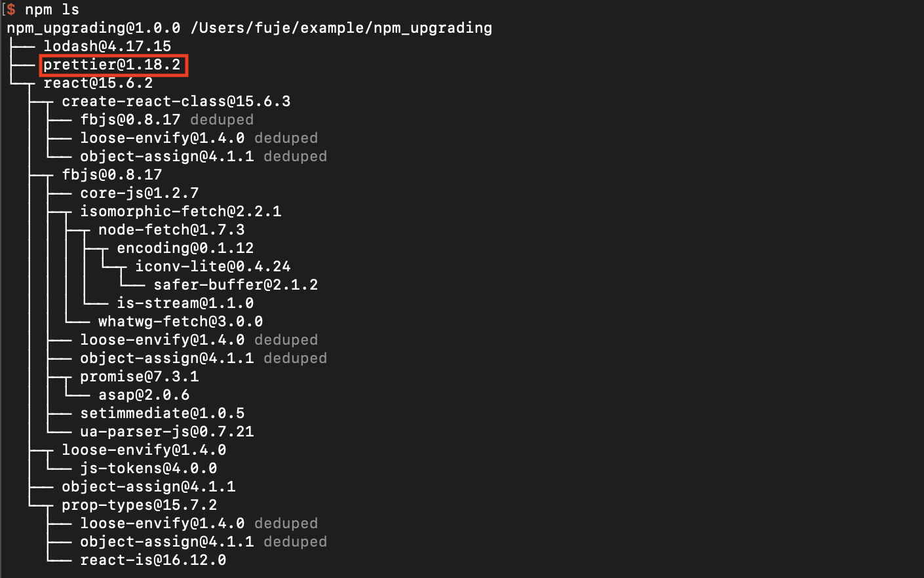Click the is-stream@1.1.0 entry
This screenshot has width=924, height=578.
tap(185, 303)
